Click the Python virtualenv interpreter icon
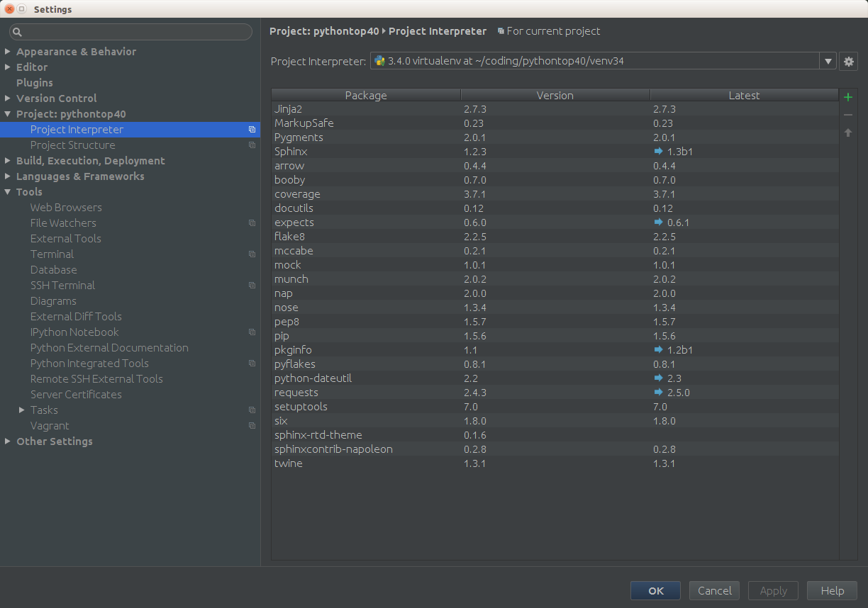 point(380,60)
